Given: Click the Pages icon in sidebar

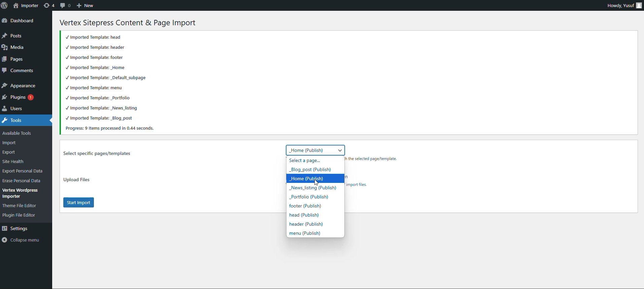Looking at the screenshot, I should [x=4, y=59].
